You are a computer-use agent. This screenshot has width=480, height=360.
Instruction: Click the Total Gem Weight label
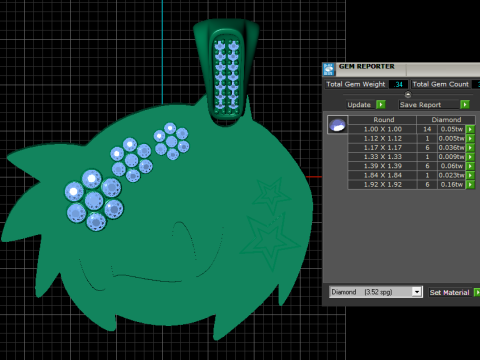(x=356, y=84)
